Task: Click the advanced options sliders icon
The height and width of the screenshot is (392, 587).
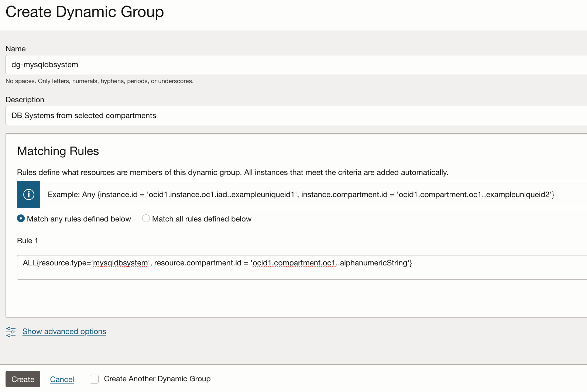Action: pyautogui.click(x=11, y=332)
